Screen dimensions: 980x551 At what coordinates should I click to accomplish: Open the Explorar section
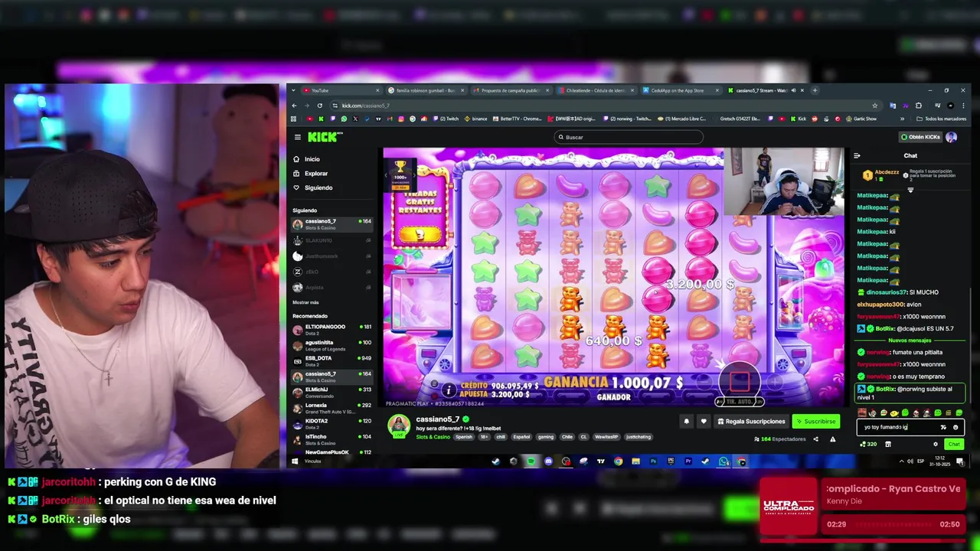[x=310, y=174]
